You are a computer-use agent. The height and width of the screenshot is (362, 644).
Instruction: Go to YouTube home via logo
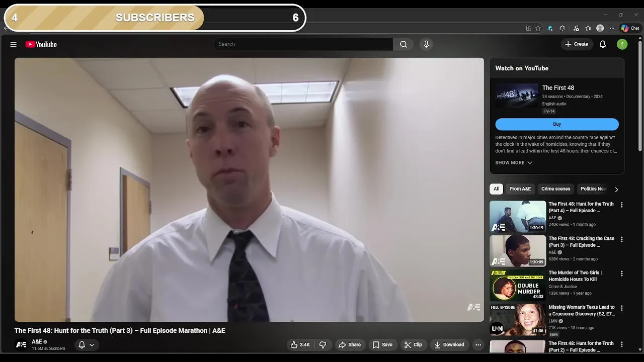coord(41,44)
